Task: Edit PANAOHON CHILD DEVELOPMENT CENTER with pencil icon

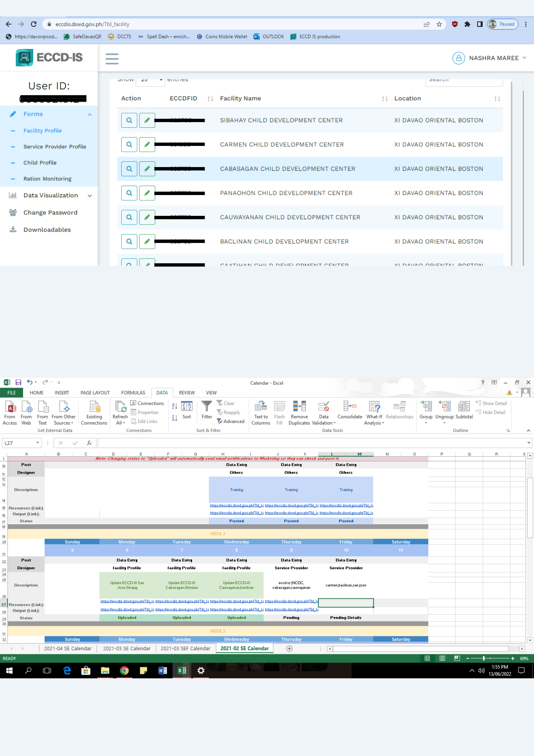Action: pyautogui.click(x=147, y=193)
